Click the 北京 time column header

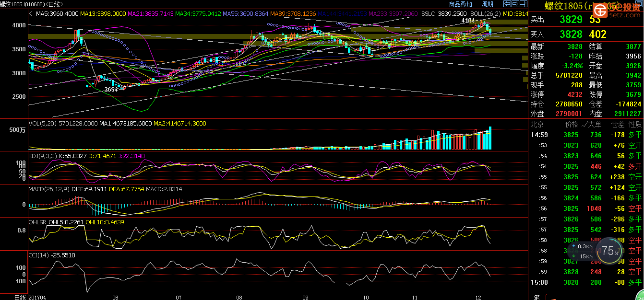pos(537,124)
